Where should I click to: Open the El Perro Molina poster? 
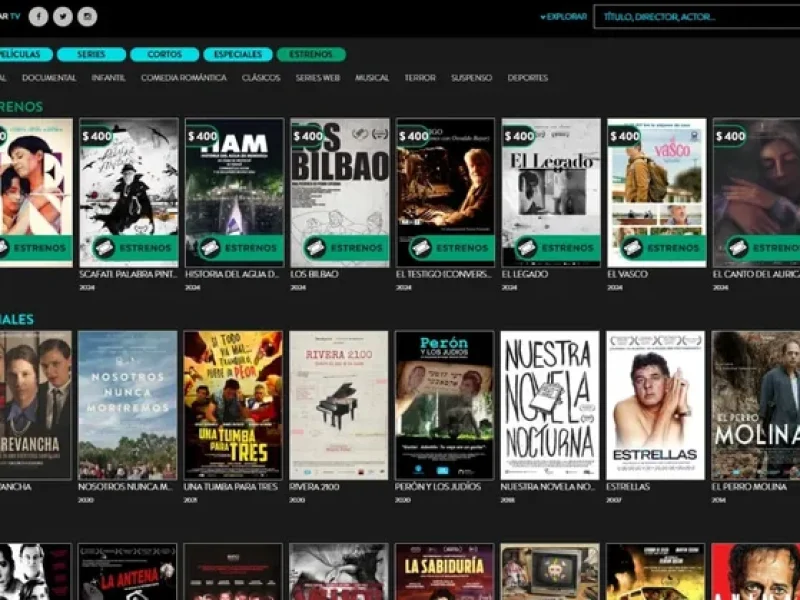756,405
